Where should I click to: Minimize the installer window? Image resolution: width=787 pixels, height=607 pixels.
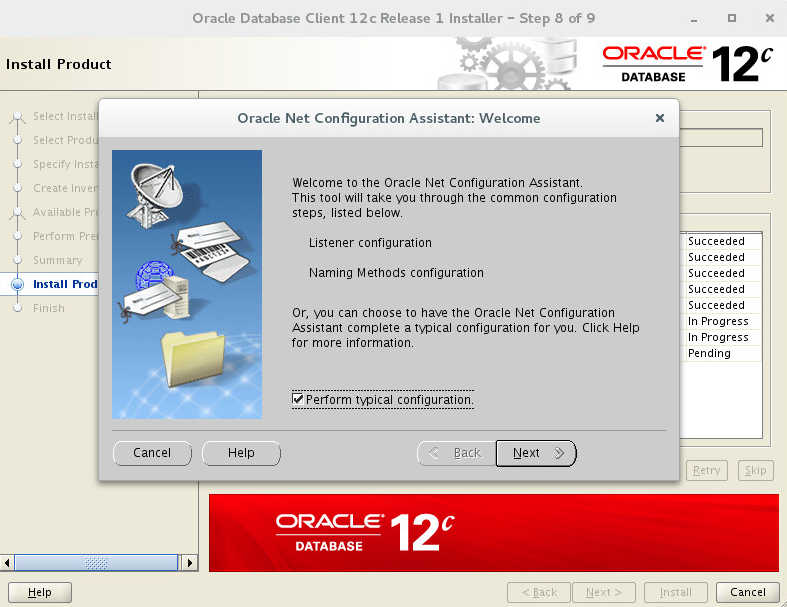(694, 19)
